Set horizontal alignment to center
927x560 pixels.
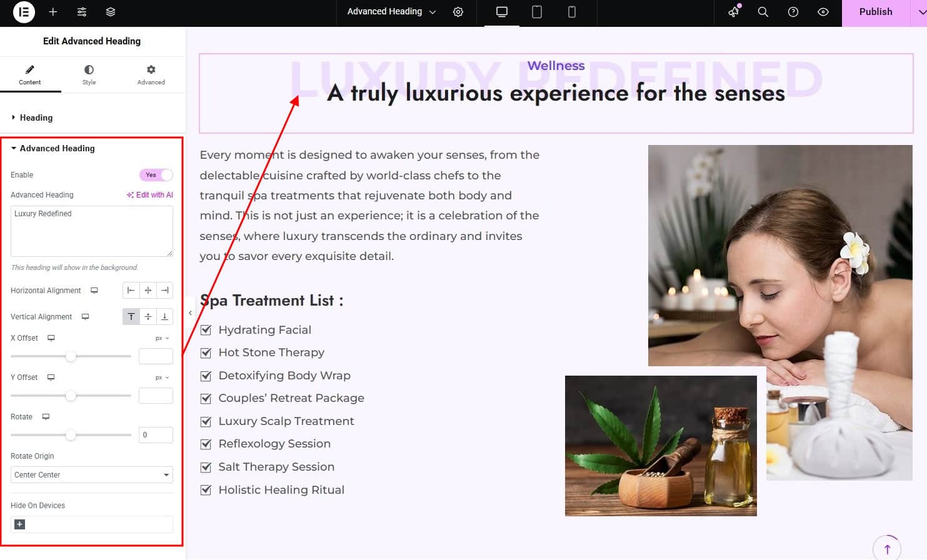point(148,291)
